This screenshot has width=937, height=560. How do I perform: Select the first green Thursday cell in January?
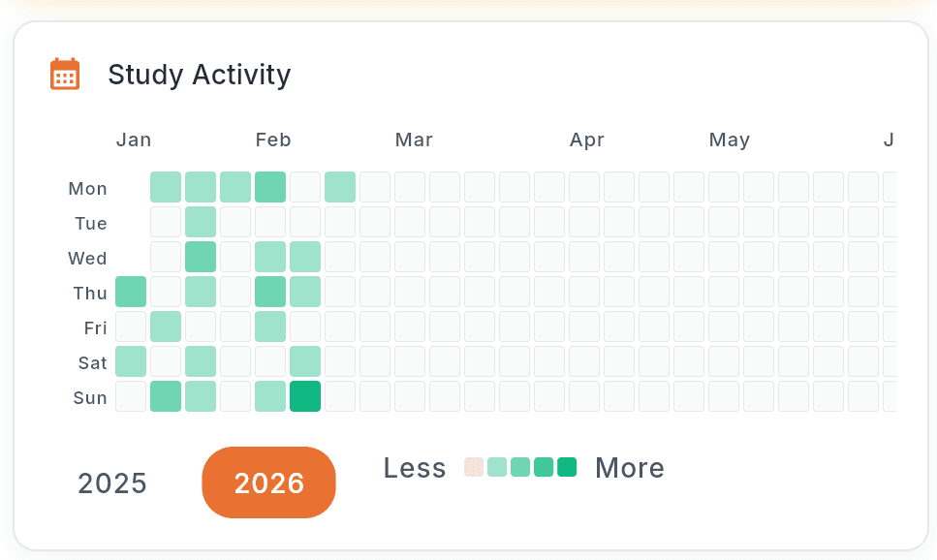(x=131, y=292)
